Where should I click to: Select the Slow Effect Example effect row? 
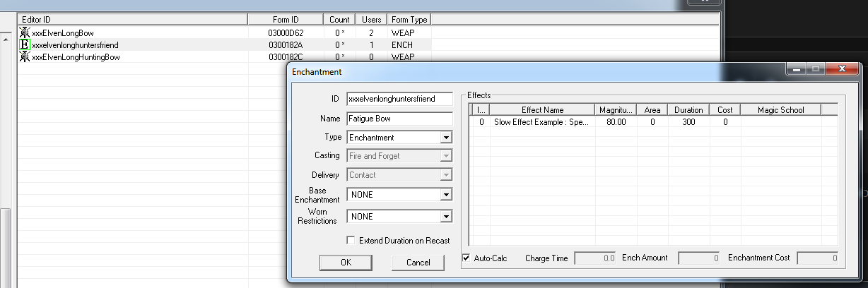click(654, 122)
